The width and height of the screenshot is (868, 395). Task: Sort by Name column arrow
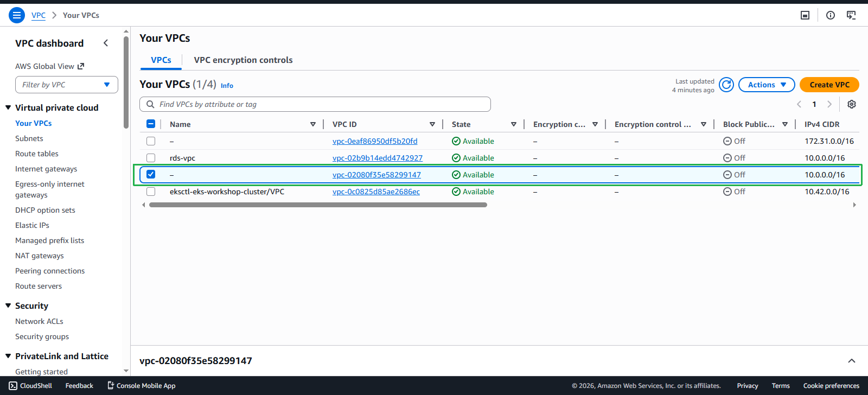313,124
